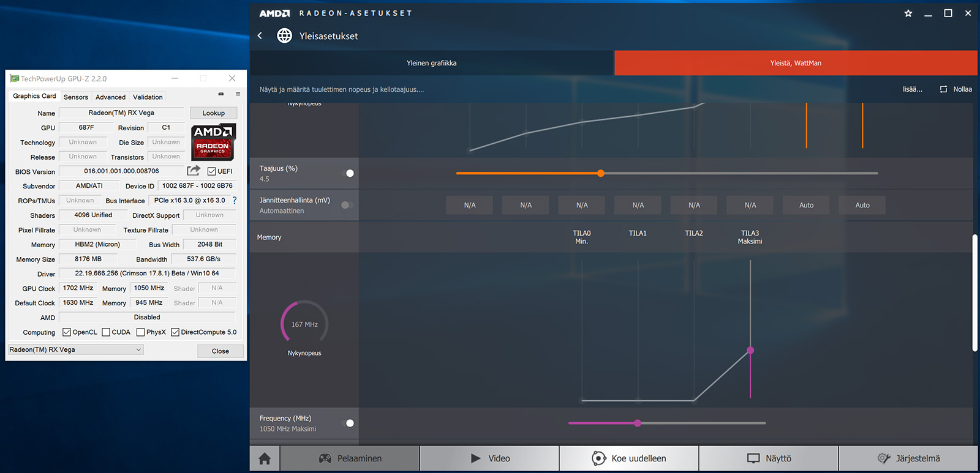Click Memory Size 8176 MB value
The image size is (980, 473).
coord(88,259)
